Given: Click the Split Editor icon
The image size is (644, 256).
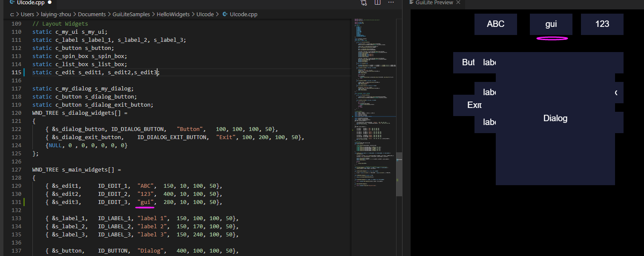Looking at the screenshot, I should coord(377,3).
